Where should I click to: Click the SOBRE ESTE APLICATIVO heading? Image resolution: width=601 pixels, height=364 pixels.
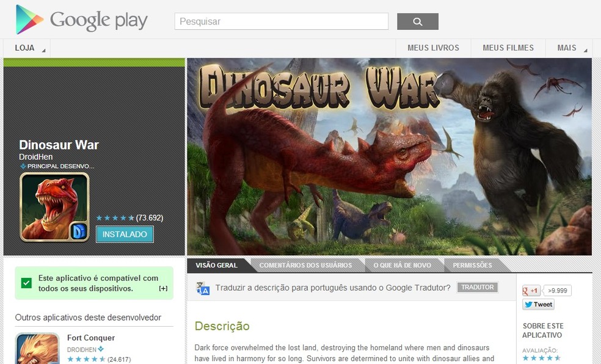click(x=543, y=330)
